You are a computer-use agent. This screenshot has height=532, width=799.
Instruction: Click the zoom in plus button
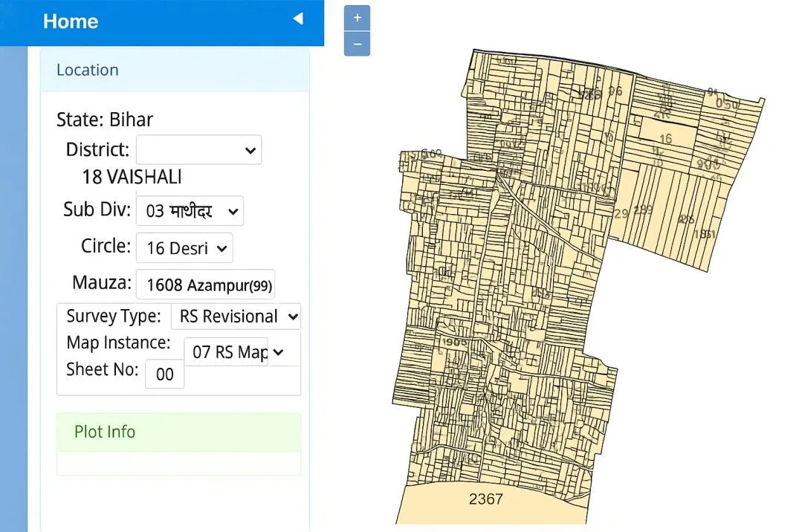(357, 18)
